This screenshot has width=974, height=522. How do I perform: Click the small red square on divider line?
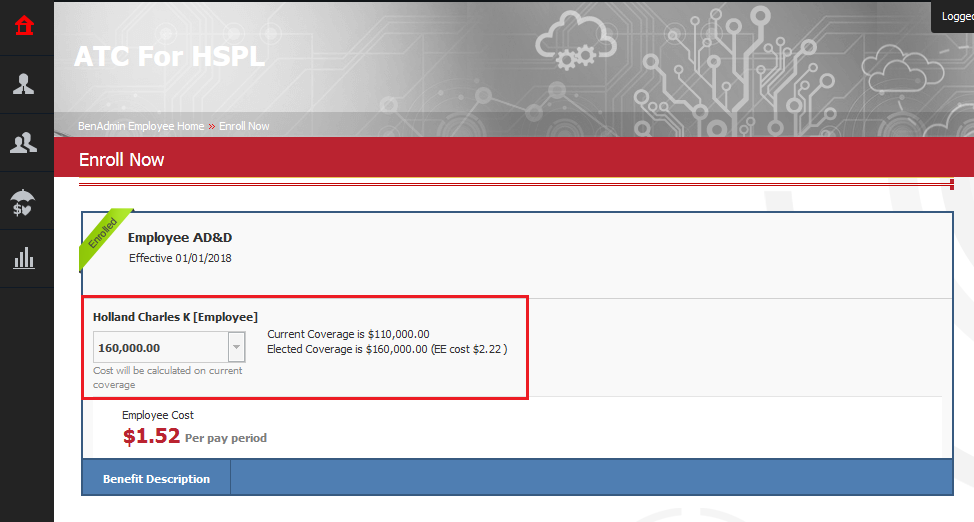click(x=951, y=184)
